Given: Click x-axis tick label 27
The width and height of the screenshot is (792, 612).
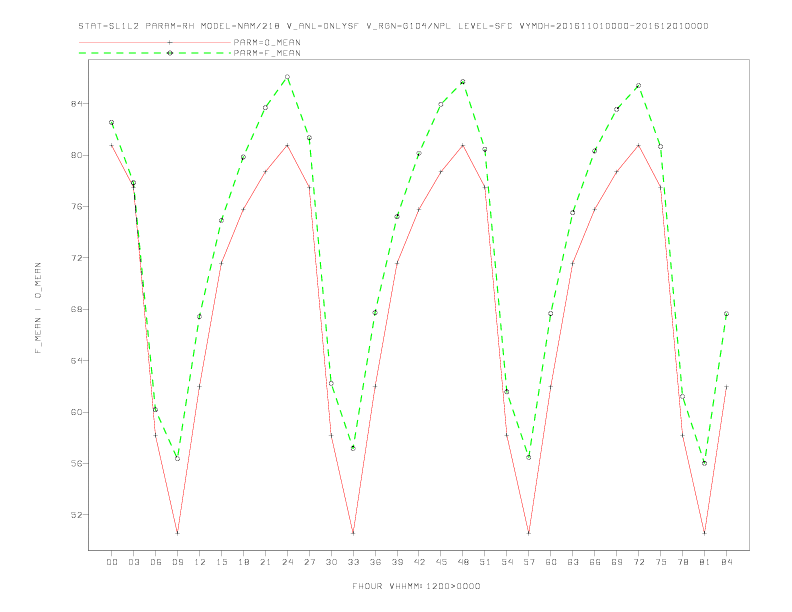Looking at the screenshot, I should pos(309,562).
